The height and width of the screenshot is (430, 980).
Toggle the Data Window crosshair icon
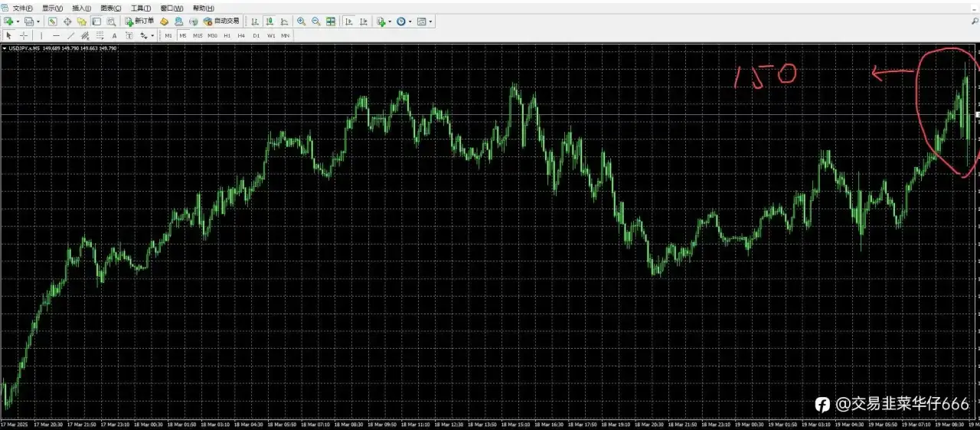pyautogui.click(x=67, y=21)
